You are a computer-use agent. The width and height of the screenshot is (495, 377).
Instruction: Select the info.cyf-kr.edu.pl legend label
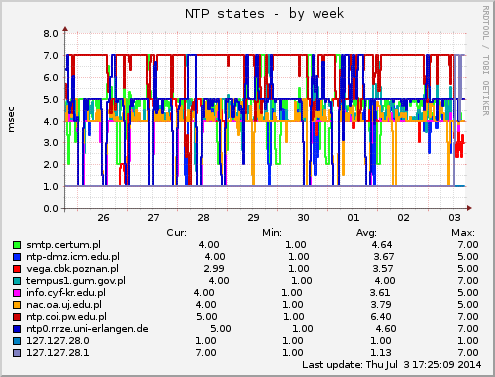click(x=66, y=293)
